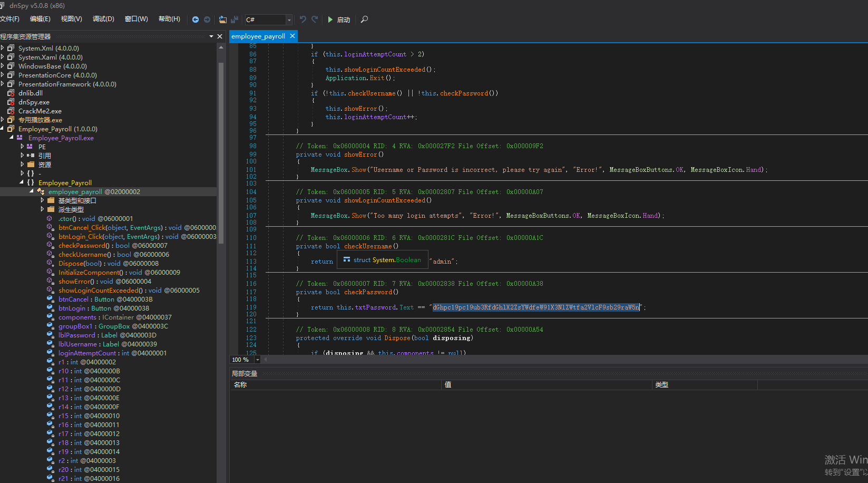The width and height of the screenshot is (868, 483).
Task: Open btnCancel_Click method in tree
Action: pos(137,227)
